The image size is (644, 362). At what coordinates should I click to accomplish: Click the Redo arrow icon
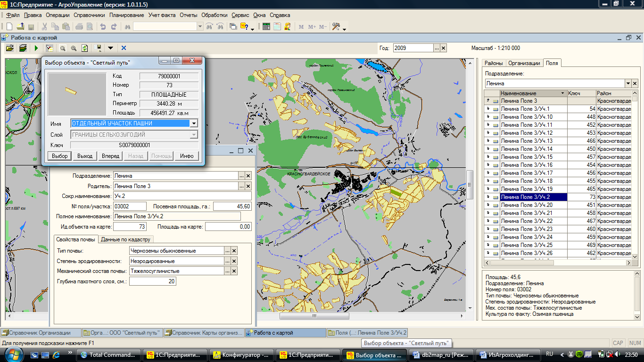click(x=114, y=26)
